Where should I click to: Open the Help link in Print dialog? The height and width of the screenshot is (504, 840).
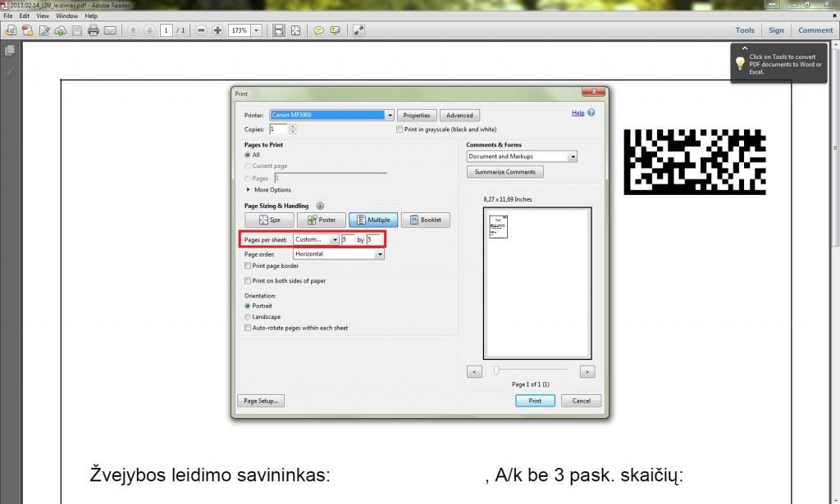[577, 113]
